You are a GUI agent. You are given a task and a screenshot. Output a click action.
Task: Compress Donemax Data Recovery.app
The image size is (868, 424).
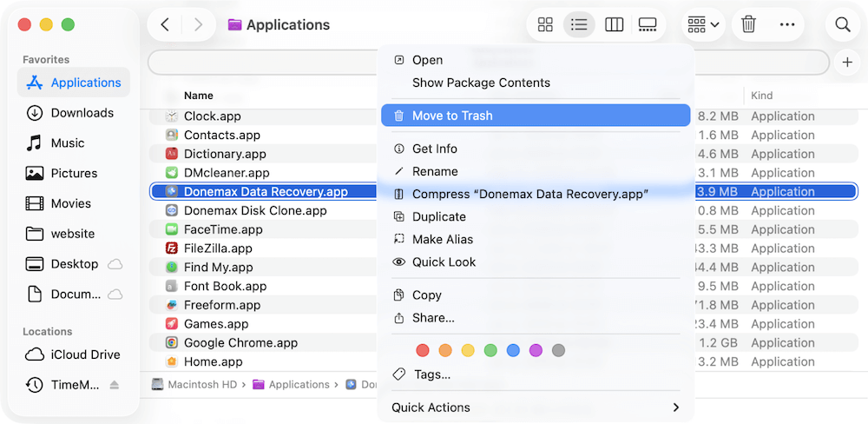[x=536, y=194]
